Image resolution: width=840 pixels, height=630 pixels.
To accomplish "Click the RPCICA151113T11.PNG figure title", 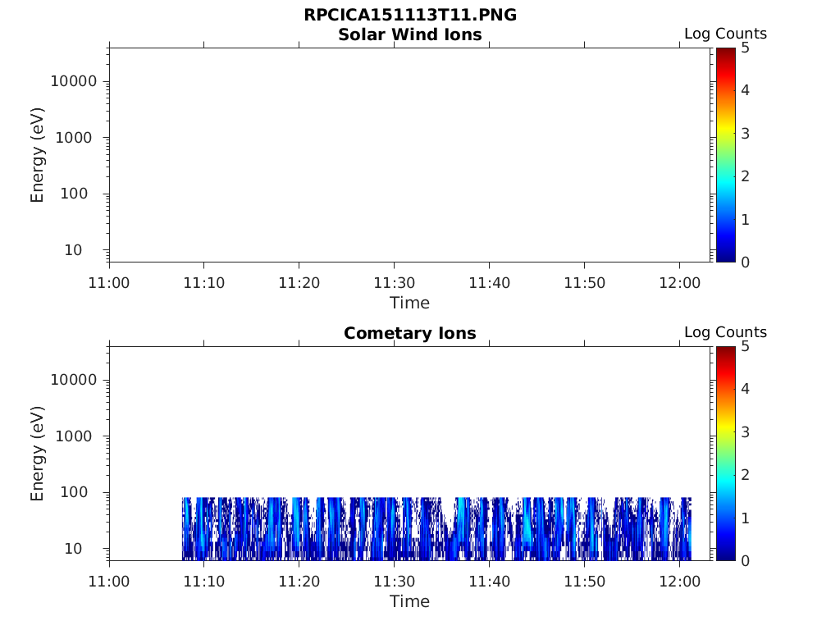I will click(410, 15).
